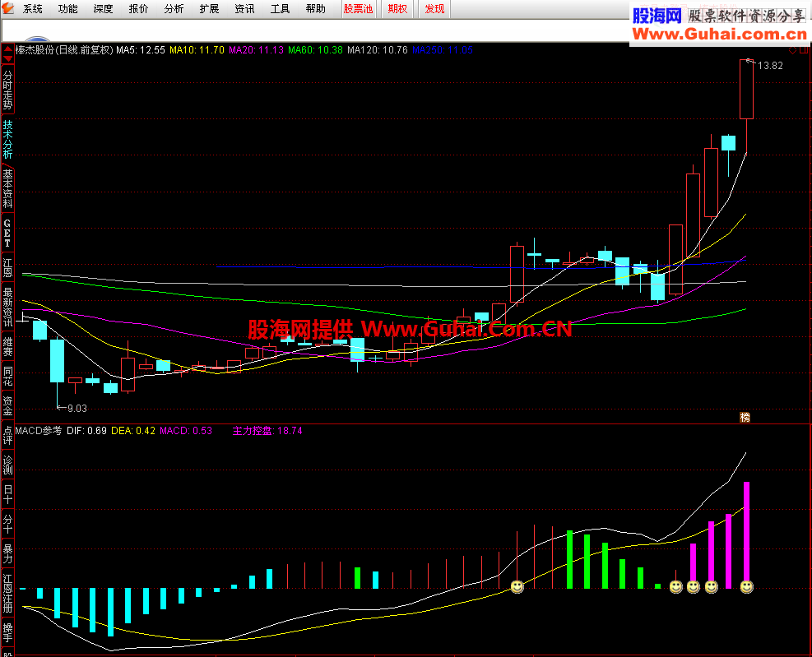Screen dimensions: 812x657
Task: Open the 深度 menu
Action: tap(103, 9)
